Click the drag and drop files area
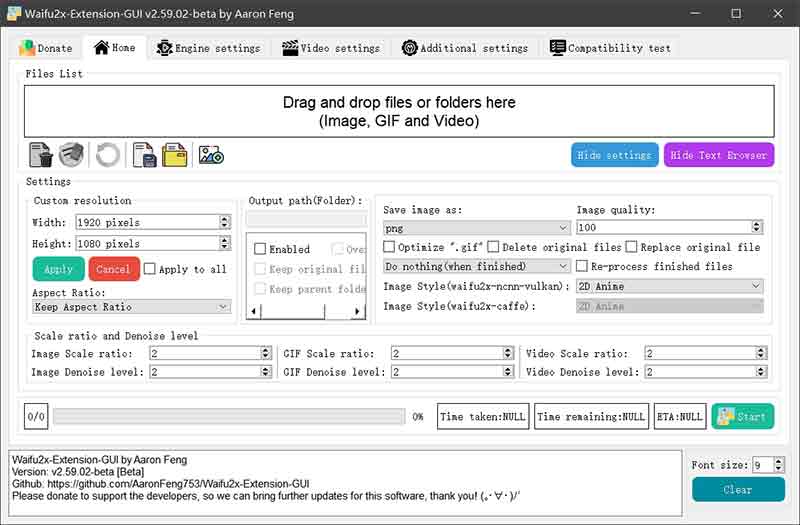Screen dimensions: 800x525 (x=399, y=111)
